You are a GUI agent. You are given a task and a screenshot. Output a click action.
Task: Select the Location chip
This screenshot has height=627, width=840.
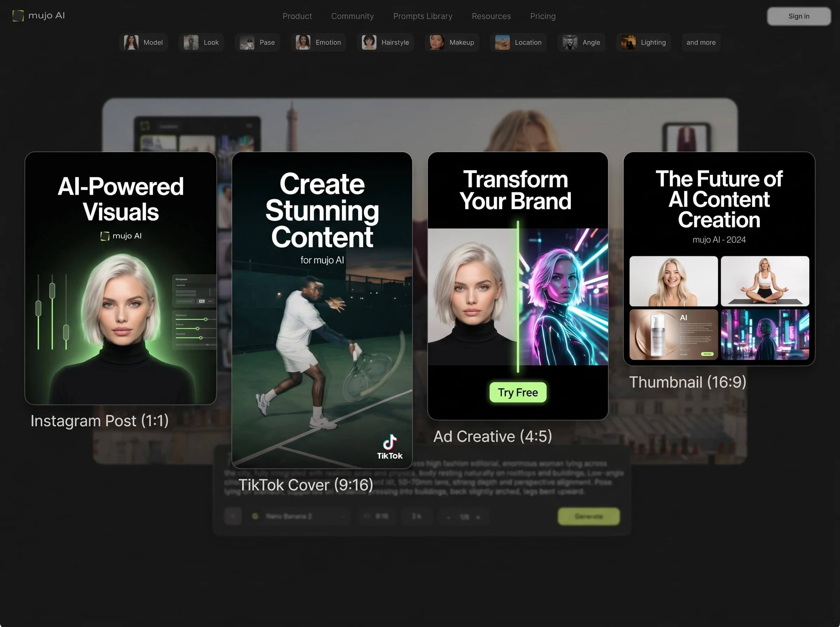click(518, 42)
